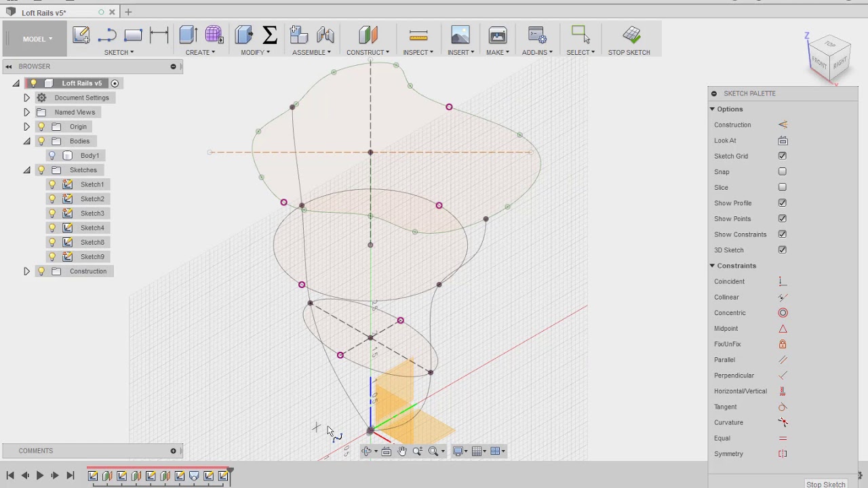
Task: Toggle visibility bulb of Body1
Action: point(52,155)
